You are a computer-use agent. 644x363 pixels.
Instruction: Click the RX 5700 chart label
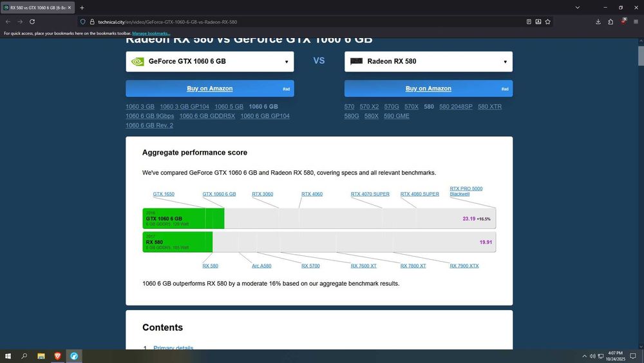[310, 266]
